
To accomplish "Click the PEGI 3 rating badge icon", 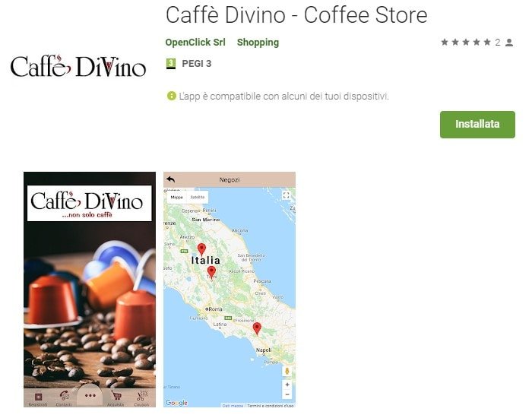I will tap(171, 63).
